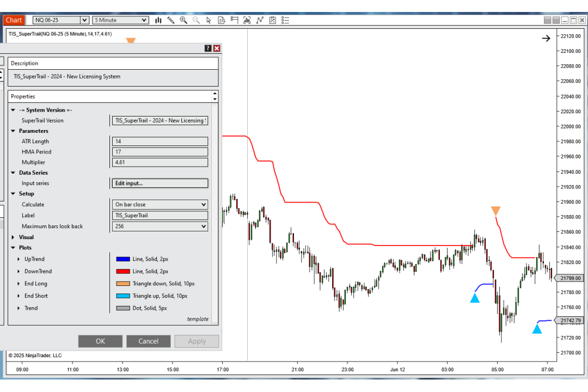Collapse the Parameters section
The height and width of the screenshot is (392, 588).
(13, 131)
